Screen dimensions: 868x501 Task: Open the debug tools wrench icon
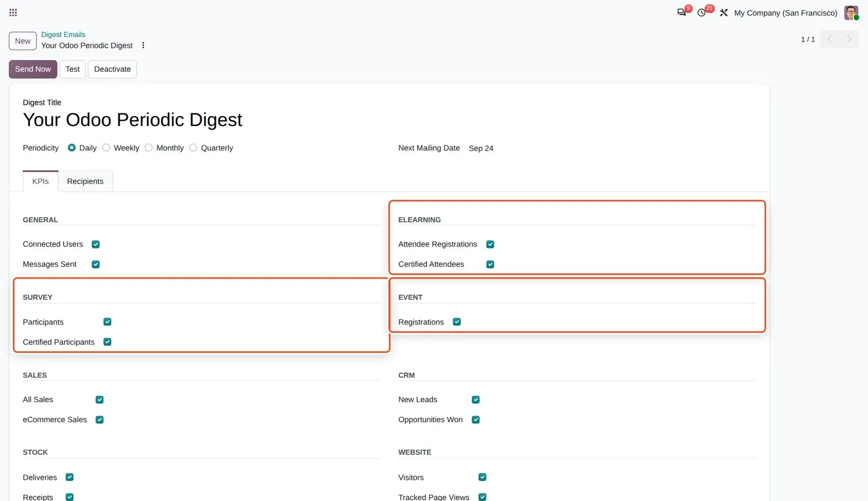point(724,12)
